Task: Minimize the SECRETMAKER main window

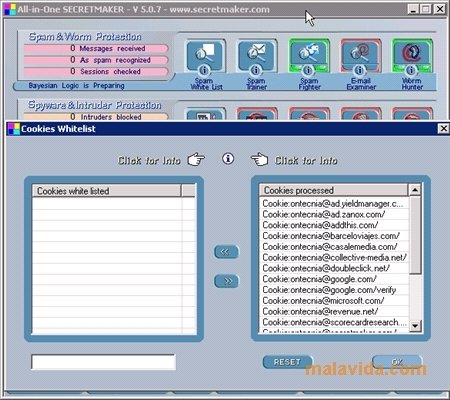Action: (x=413, y=9)
